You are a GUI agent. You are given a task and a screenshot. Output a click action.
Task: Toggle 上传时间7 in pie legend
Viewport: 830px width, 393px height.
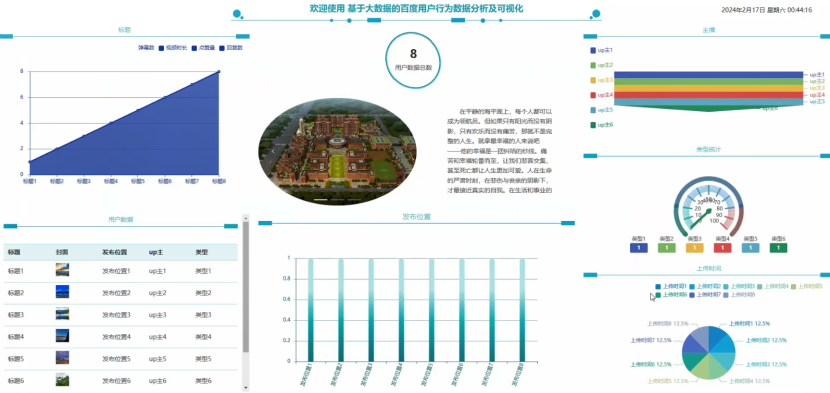tap(705, 294)
